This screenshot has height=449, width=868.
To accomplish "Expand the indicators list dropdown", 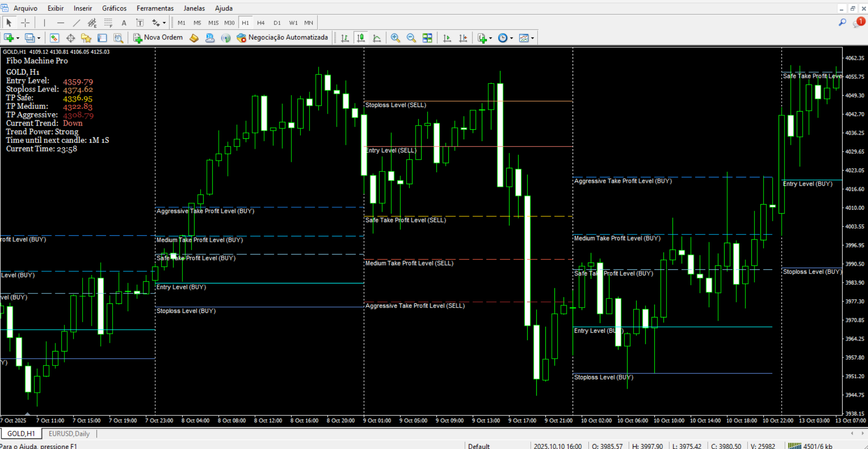I will (x=490, y=38).
